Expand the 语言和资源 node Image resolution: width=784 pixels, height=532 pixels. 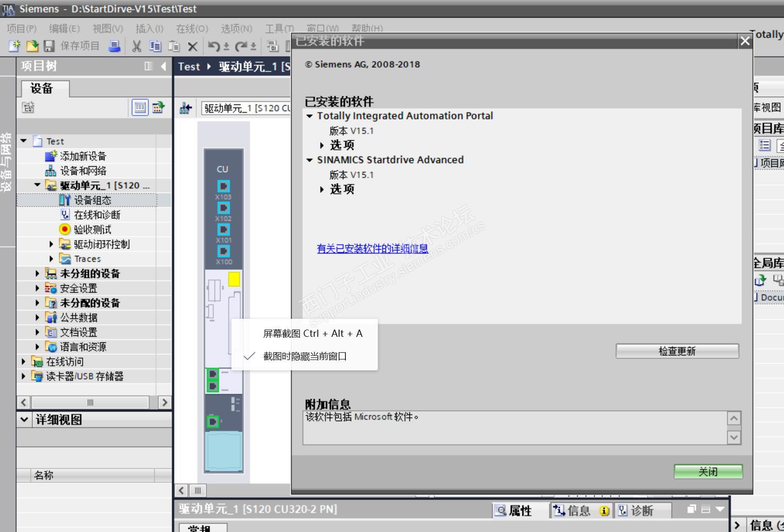pos(37,347)
